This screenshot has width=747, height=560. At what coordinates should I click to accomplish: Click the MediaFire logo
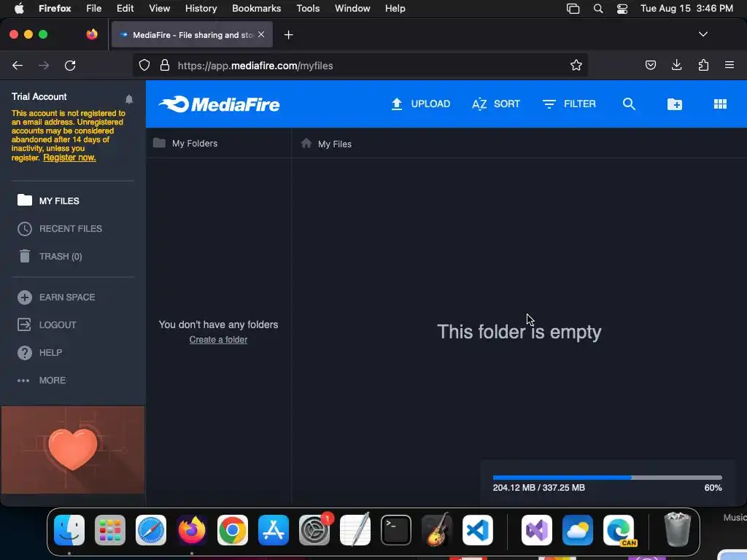tap(219, 104)
